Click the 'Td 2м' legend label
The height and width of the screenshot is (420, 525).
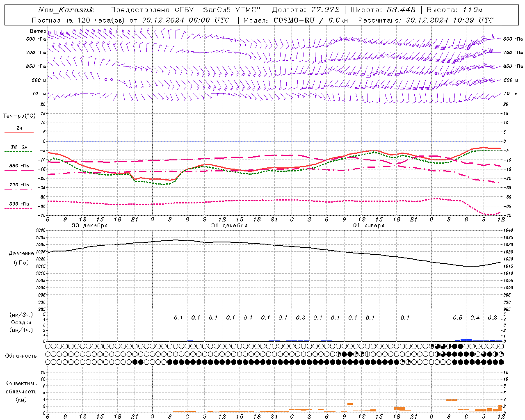pos(19,147)
